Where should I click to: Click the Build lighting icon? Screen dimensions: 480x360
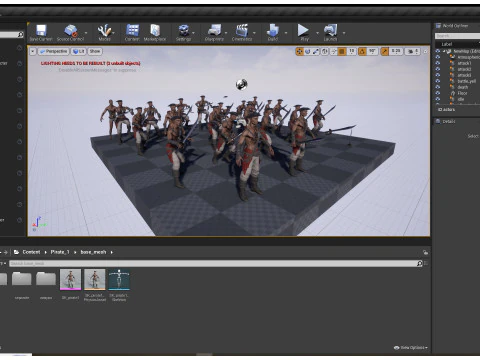point(273,31)
